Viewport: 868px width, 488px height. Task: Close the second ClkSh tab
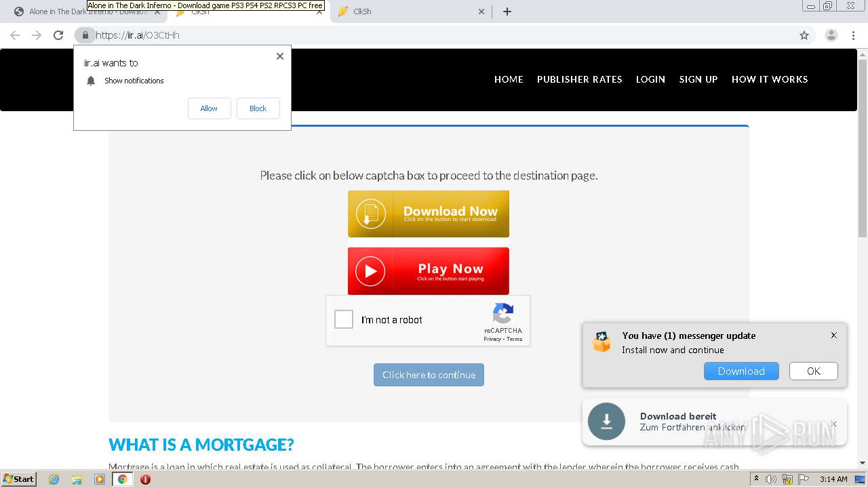[481, 12]
